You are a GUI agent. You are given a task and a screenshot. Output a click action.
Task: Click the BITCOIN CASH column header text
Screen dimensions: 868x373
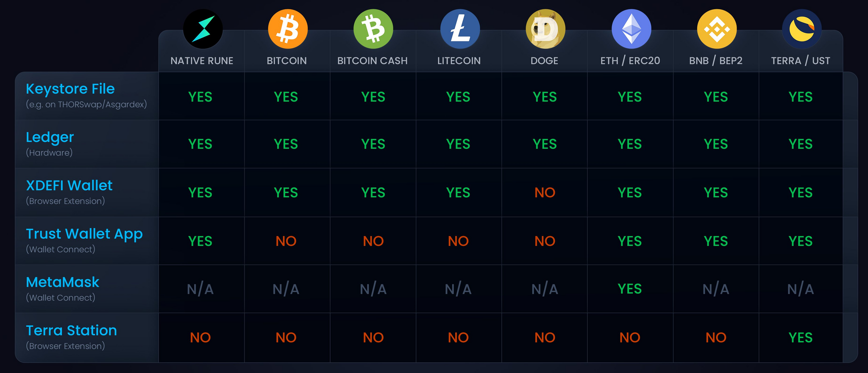(x=373, y=61)
